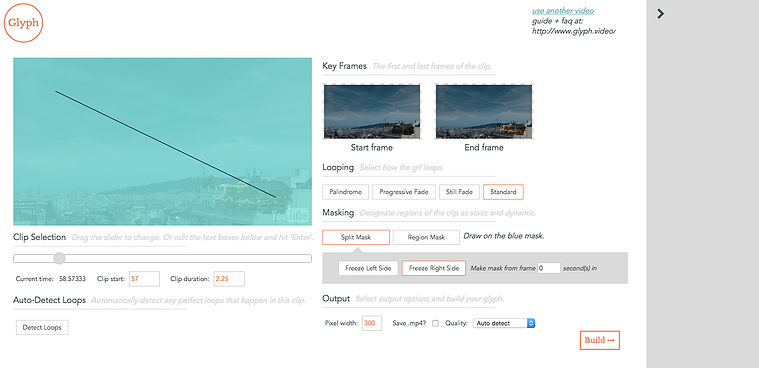Select the Start frame thumbnail

(x=372, y=112)
